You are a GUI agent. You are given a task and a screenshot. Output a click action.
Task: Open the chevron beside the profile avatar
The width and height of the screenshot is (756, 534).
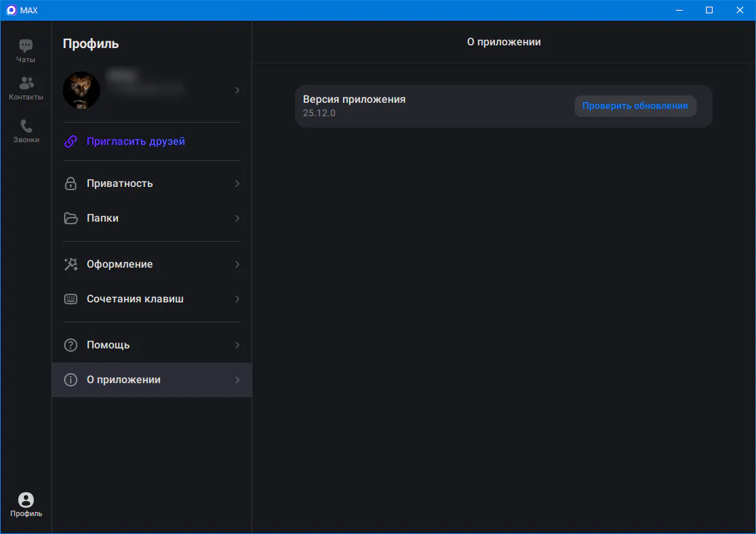coord(237,90)
